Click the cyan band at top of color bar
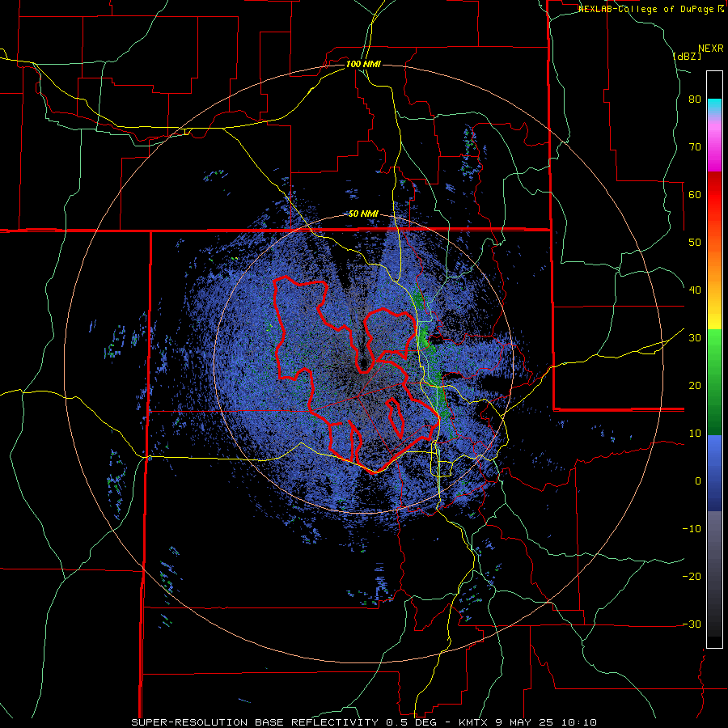The width and height of the screenshot is (728, 728). click(714, 106)
